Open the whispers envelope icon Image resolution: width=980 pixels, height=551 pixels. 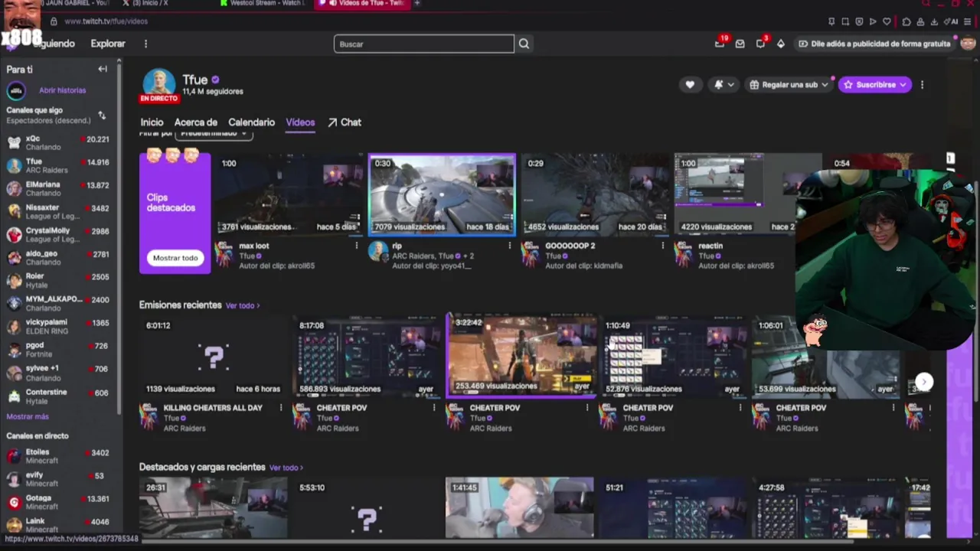click(740, 44)
